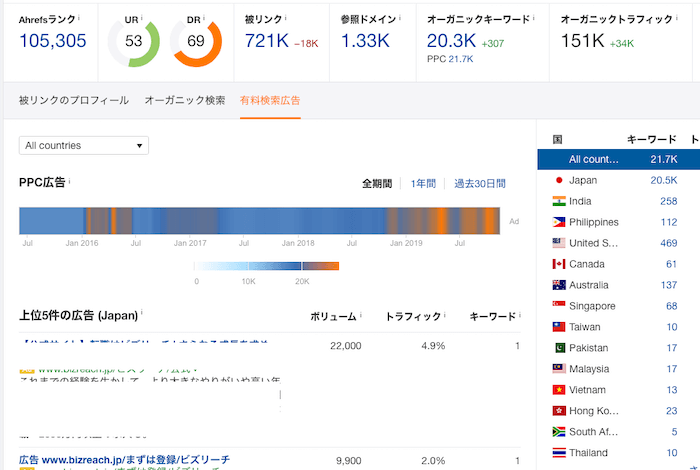Screen dimensions: 700x470
Task: Click info icon next to 上位5件の広告 (Japan)
Action: pyautogui.click(x=142, y=312)
